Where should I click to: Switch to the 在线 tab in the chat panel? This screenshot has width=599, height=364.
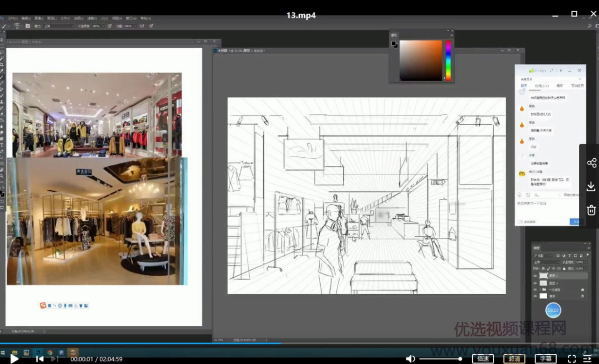coord(541,86)
